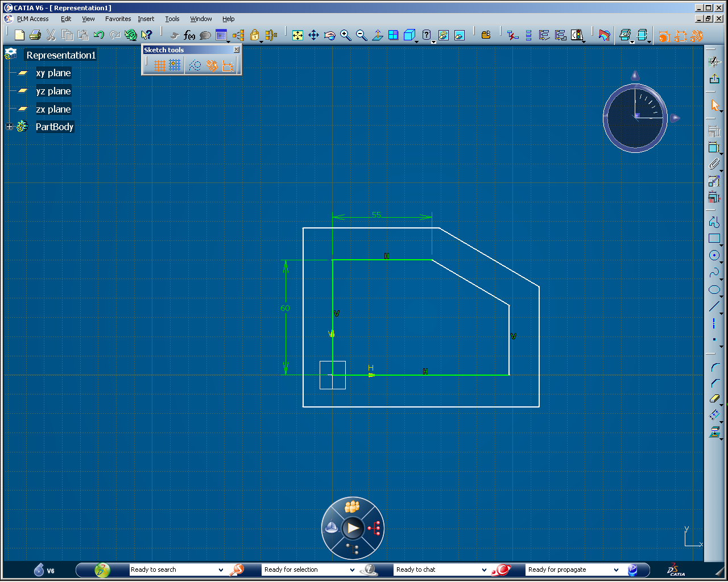Open dropdown arrow beside Rectangle tool
This screenshot has width=728, height=582.
(722, 245)
